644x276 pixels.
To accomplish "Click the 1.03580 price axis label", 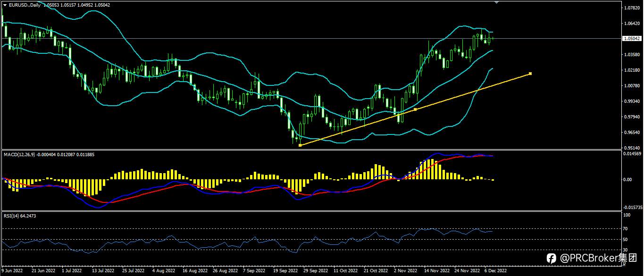I will [631, 55].
